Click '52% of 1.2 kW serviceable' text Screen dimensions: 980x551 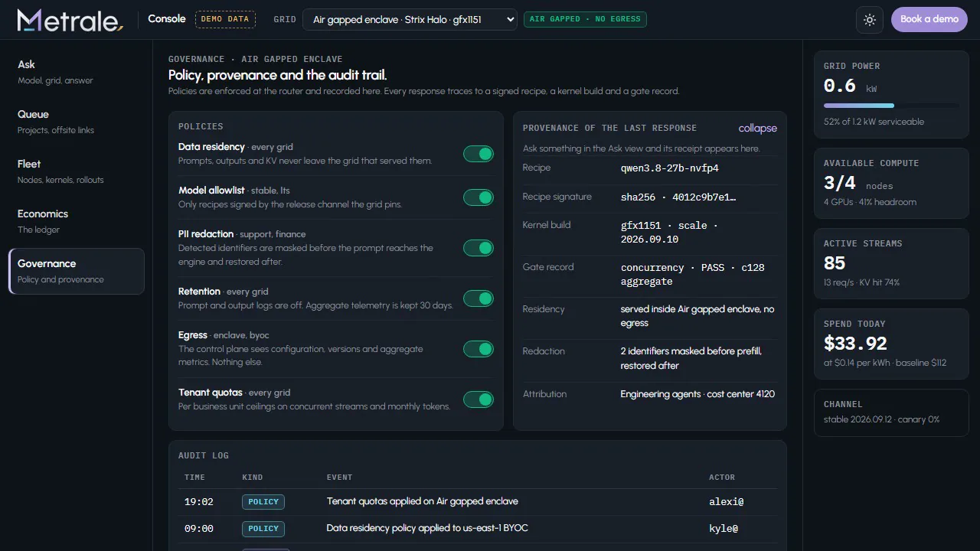point(874,122)
